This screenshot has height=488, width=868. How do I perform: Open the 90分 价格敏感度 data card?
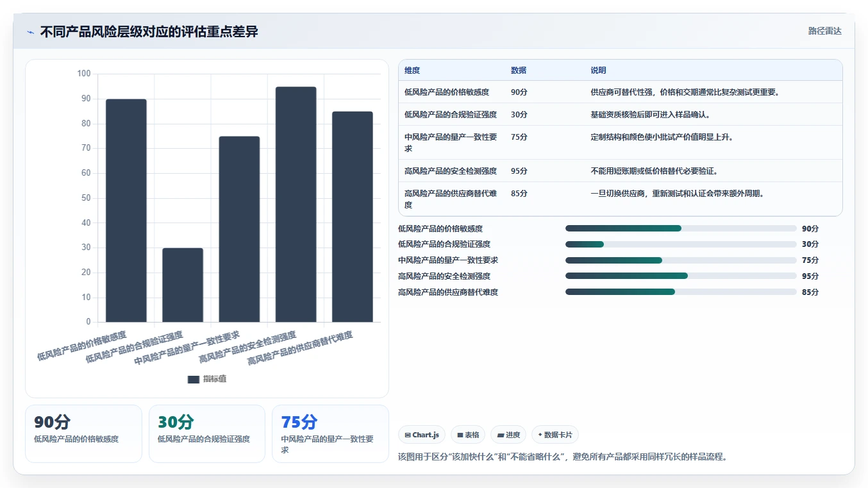(83, 433)
